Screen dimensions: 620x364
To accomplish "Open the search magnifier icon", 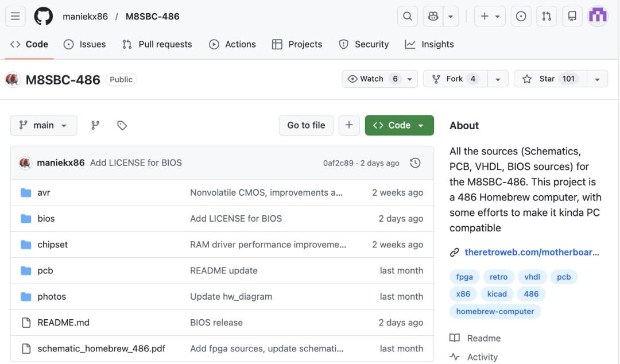I will tap(408, 17).
